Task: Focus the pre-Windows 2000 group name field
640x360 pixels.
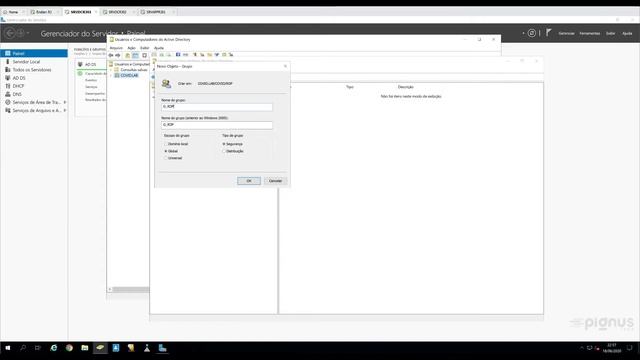Action: click(217, 124)
